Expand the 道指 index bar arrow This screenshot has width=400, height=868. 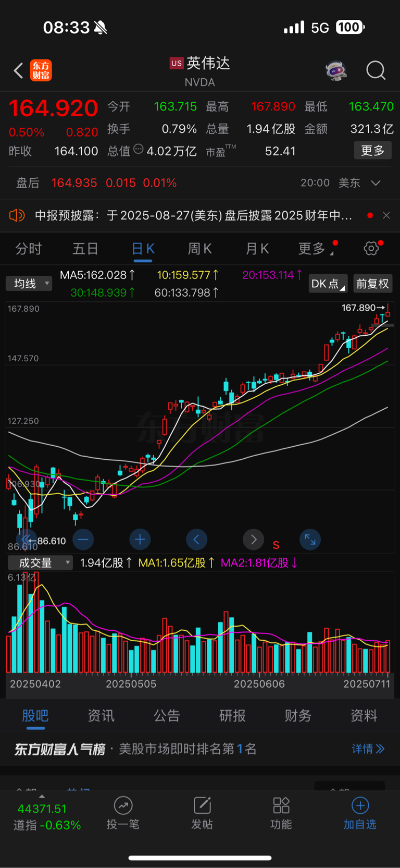(42, 796)
